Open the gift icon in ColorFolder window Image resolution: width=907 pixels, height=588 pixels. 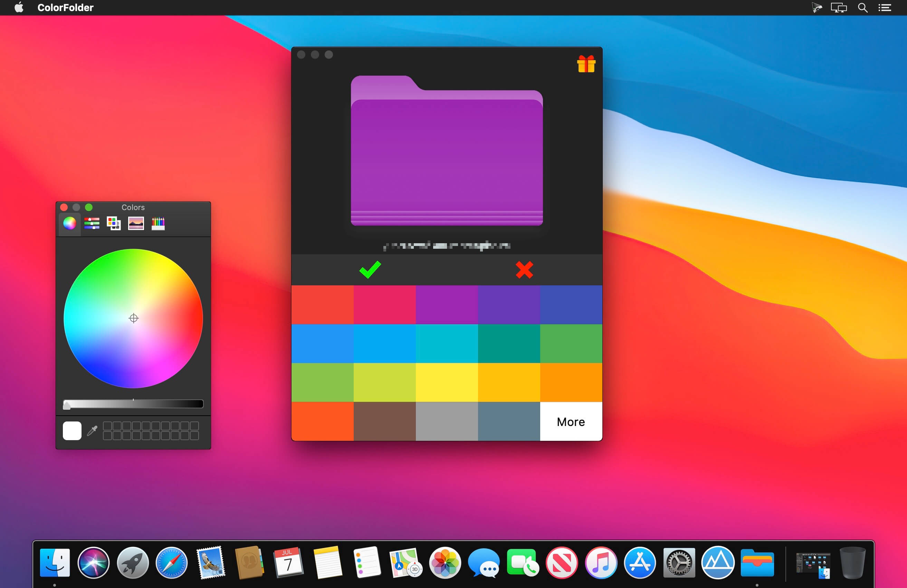[x=586, y=64]
